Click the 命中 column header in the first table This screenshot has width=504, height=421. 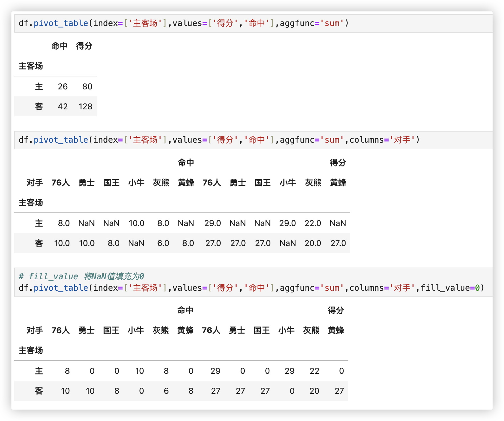[x=60, y=46]
